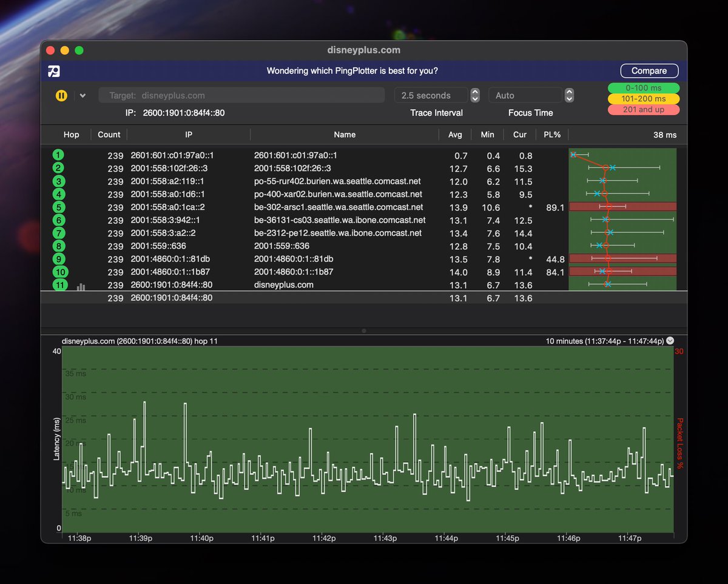
Task: Click the window zoom green button
Action: 79,50
